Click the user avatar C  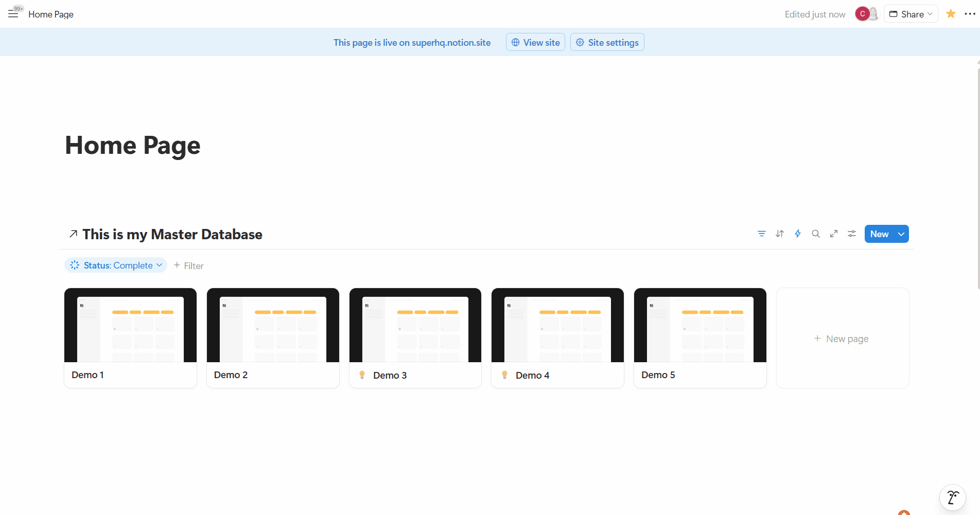[863, 14]
